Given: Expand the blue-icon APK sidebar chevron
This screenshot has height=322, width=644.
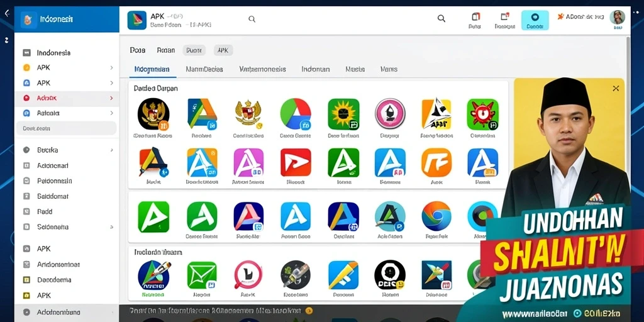Looking at the screenshot, I should (x=111, y=83).
